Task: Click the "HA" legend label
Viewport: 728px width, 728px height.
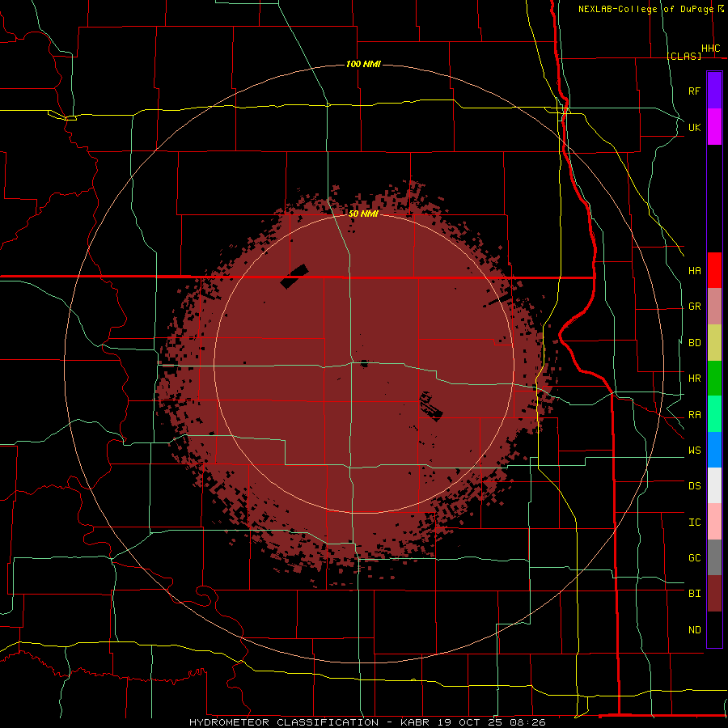Action: point(694,271)
